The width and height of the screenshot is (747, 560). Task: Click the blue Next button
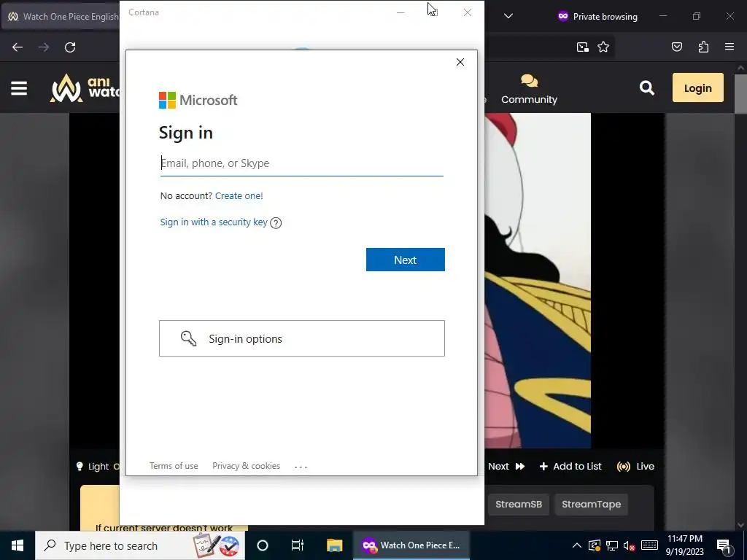(406, 260)
